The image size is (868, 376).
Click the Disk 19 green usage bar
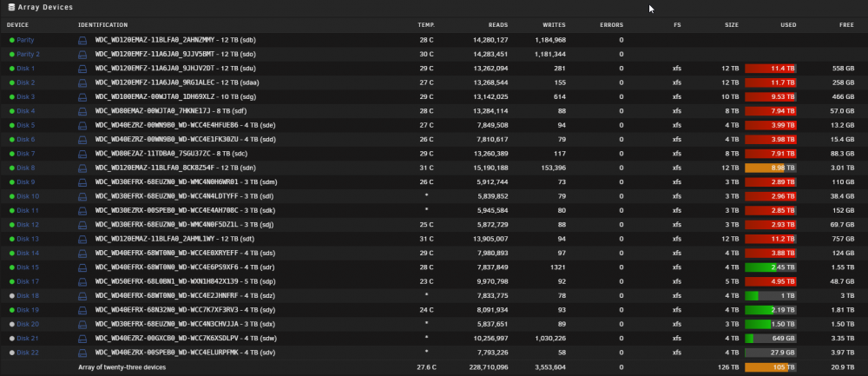[770, 310]
